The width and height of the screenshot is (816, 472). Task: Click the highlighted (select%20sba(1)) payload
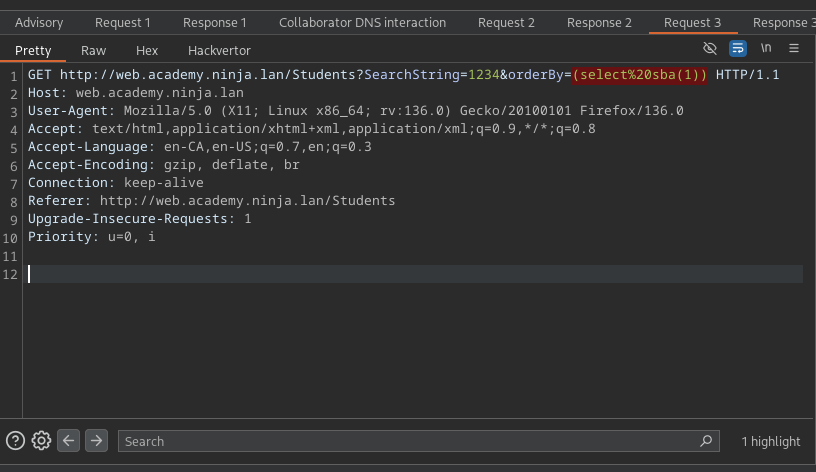(x=640, y=75)
